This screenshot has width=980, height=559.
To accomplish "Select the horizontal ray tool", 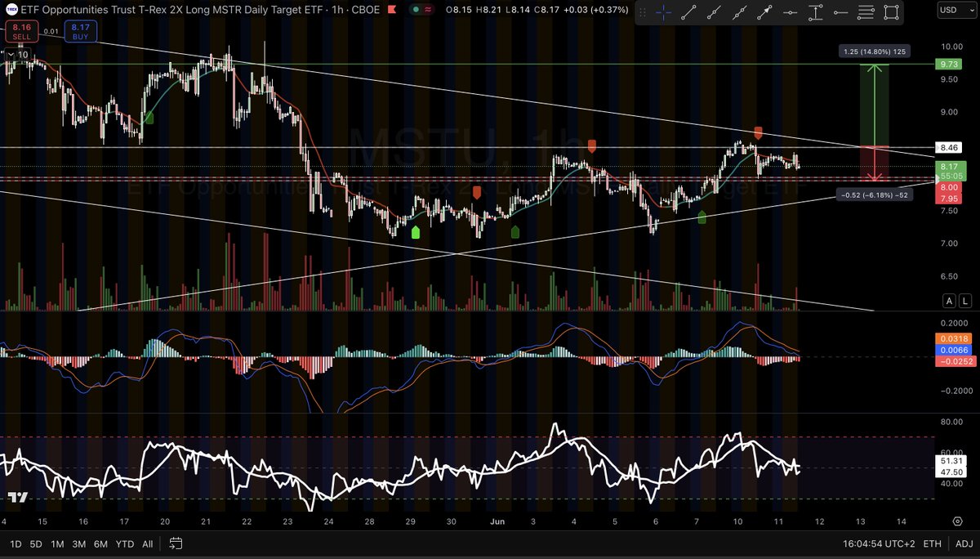I will (841, 12).
